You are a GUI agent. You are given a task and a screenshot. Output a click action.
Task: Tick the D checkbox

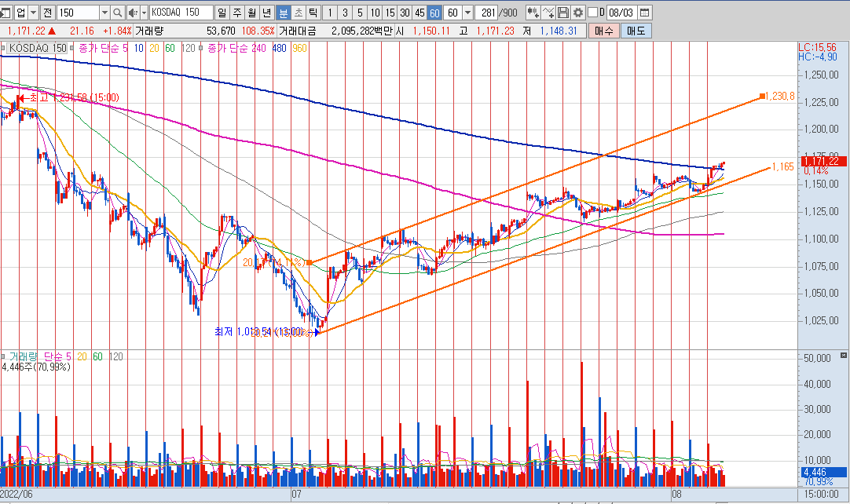(x=592, y=12)
